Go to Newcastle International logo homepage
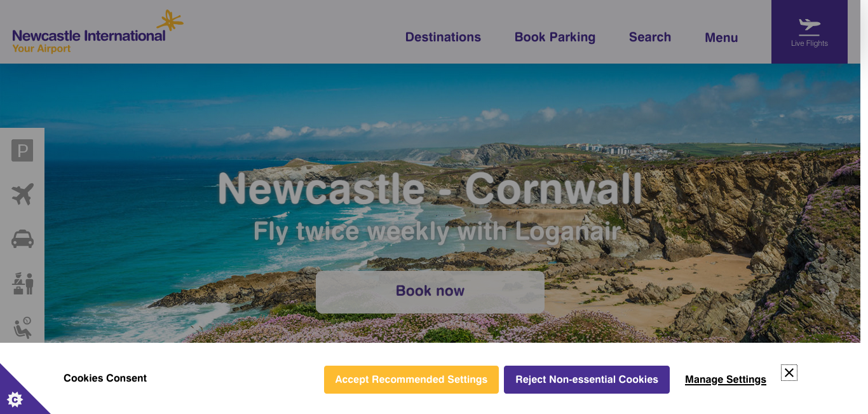This screenshot has height=414, width=868. click(98, 32)
